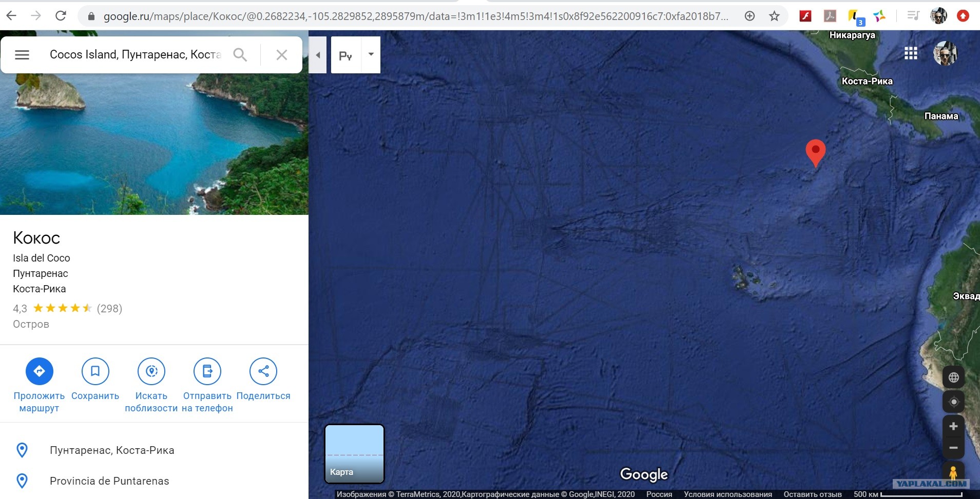980x499 pixels.
Task: Open the colorful pinwheel extension icon
Action: [x=880, y=16]
